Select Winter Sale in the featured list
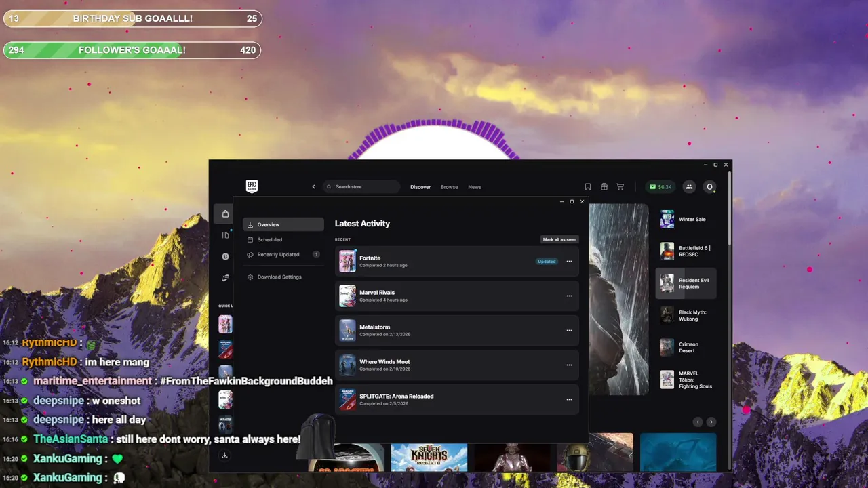This screenshot has width=868, height=488. point(686,219)
